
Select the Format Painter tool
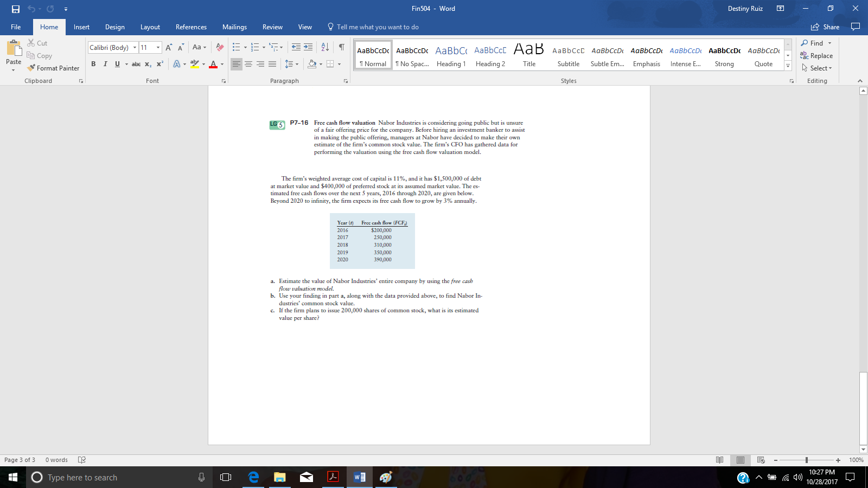[x=53, y=68]
